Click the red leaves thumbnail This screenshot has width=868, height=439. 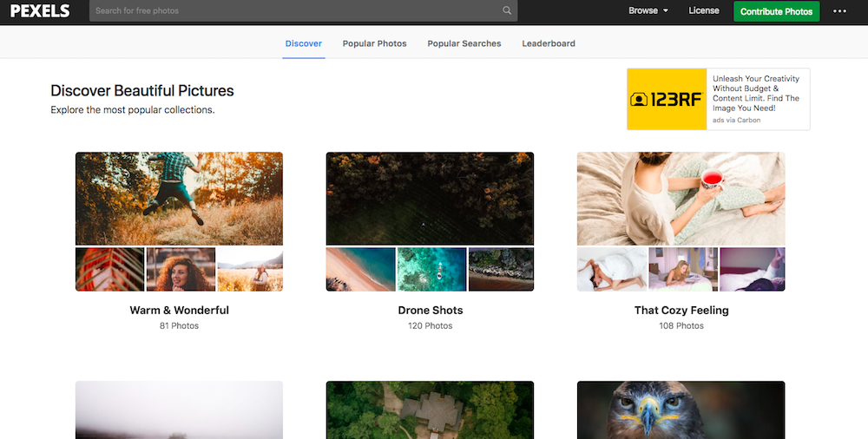pos(109,269)
